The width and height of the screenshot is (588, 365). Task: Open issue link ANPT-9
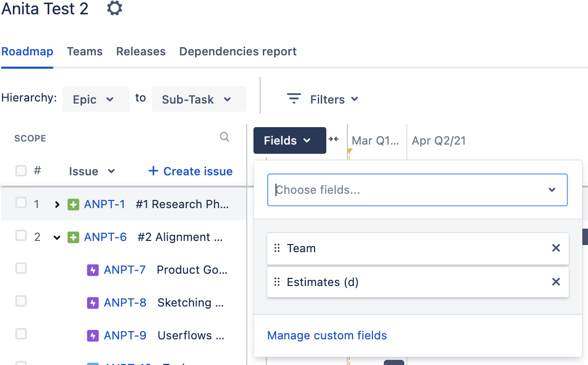125,335
